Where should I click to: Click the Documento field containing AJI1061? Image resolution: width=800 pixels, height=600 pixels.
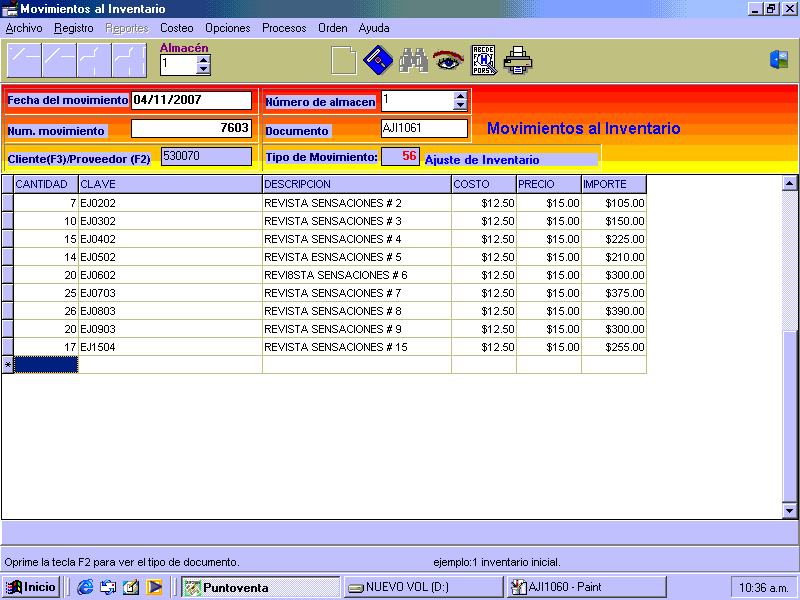click(x=424, y=128)
